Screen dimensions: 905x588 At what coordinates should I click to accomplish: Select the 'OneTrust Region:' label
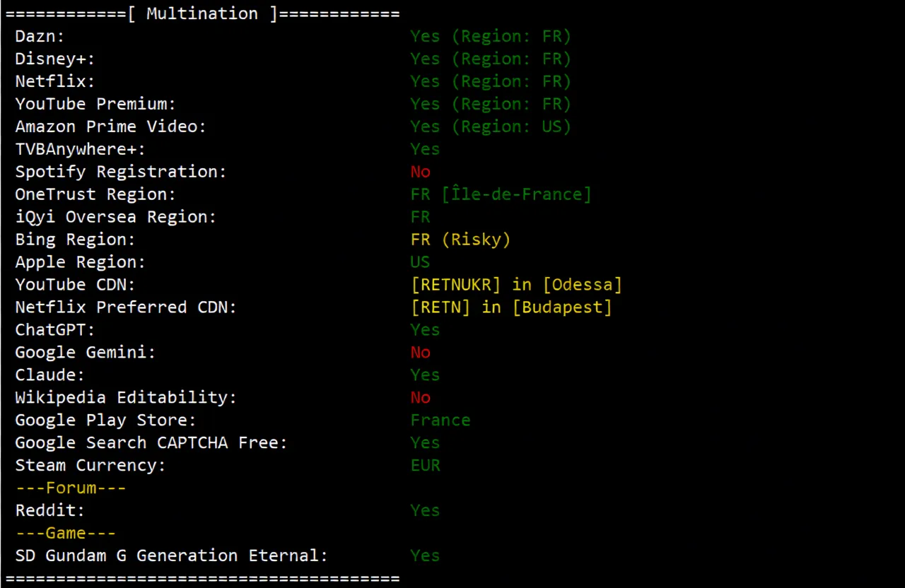(95, 194)
